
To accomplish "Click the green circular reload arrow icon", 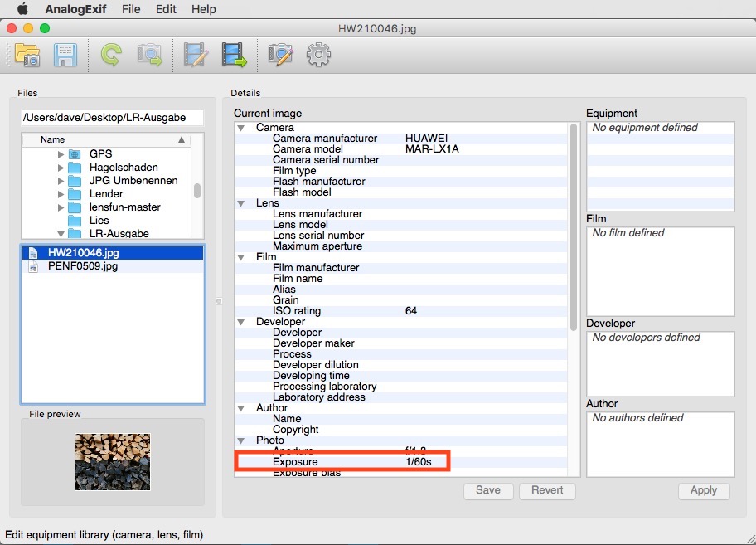I will coord(110,56).
